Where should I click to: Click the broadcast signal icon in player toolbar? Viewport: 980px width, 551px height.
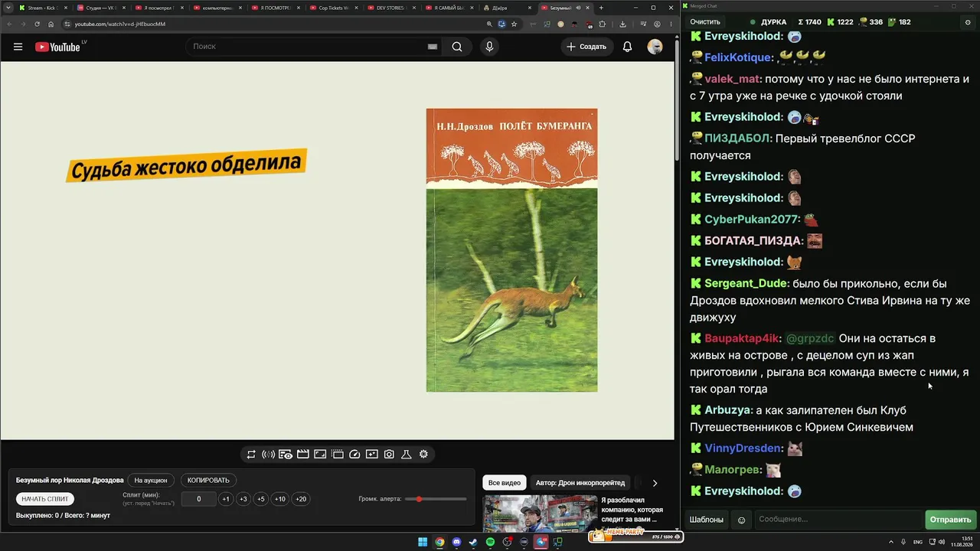tap(268, 455)
